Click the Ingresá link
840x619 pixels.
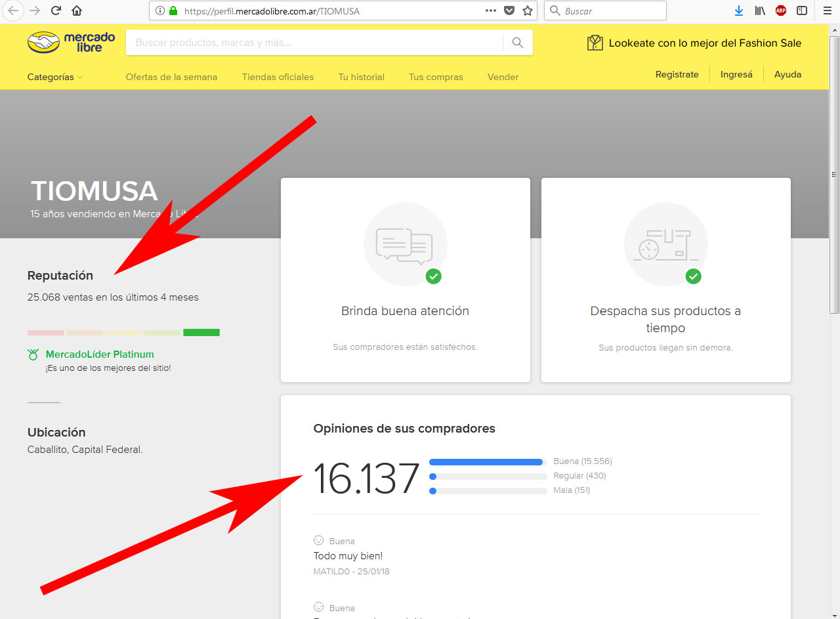736,74
